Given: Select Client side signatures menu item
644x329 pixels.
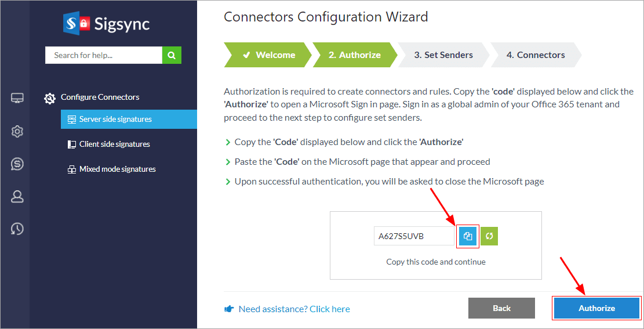Looking at the screenshot, I should pos(114,144).
